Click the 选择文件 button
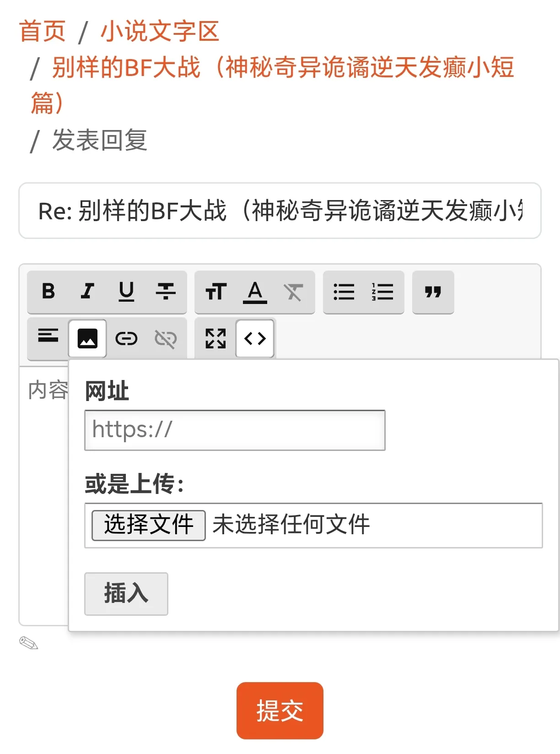 [148, 525]
